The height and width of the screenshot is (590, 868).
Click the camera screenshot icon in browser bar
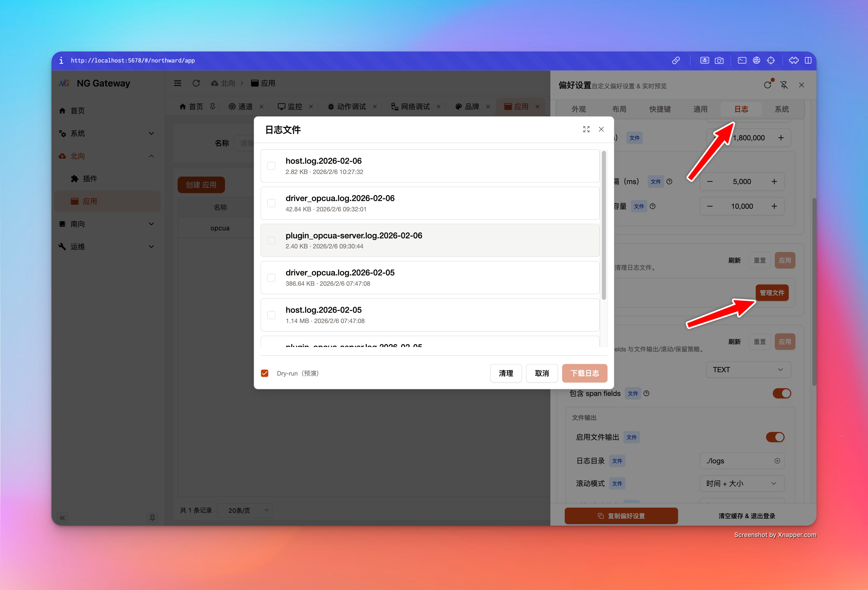(719, 60)
